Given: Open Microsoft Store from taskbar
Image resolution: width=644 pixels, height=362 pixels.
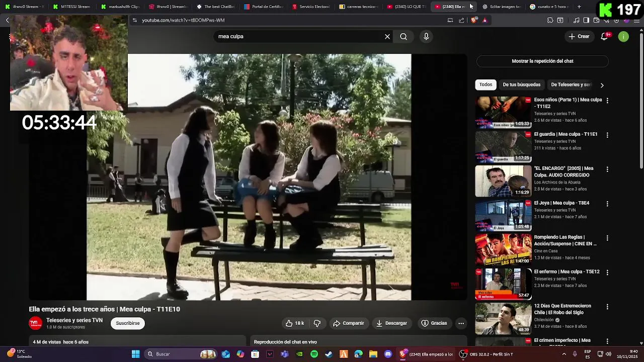Looking at the screenshot, I should [x=255, y=354].
